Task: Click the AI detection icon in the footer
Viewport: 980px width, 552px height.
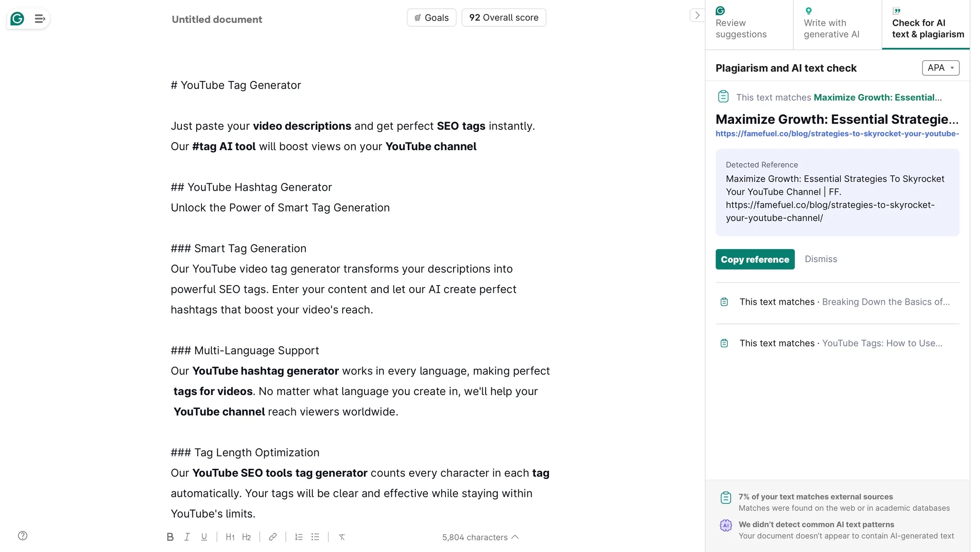Action: pyautogui.click(x=725, y=525)
